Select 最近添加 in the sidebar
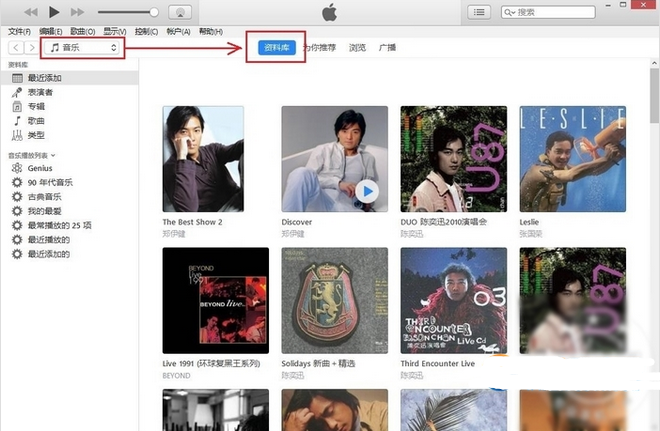Screen dimensions: 660x431 [69, 78]
